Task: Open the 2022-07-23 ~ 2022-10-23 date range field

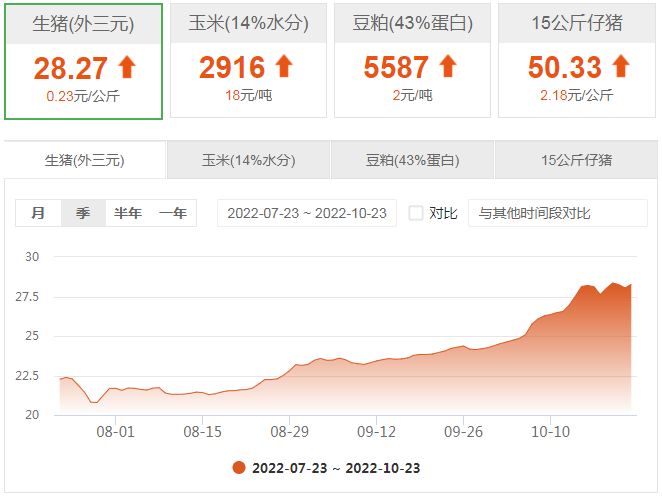Action: pos(307,213)
